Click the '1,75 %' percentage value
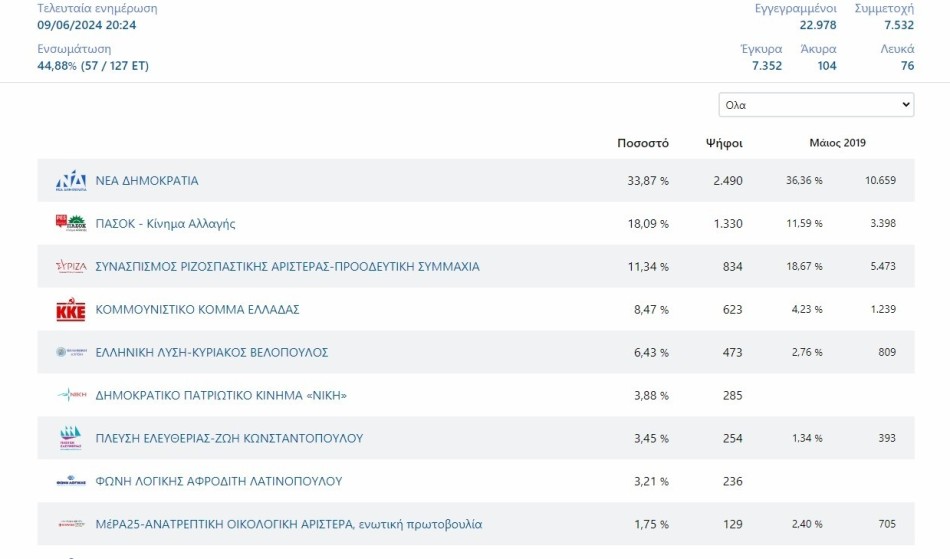This screenshot has width=950, height=559. click(x=651, y=524)
